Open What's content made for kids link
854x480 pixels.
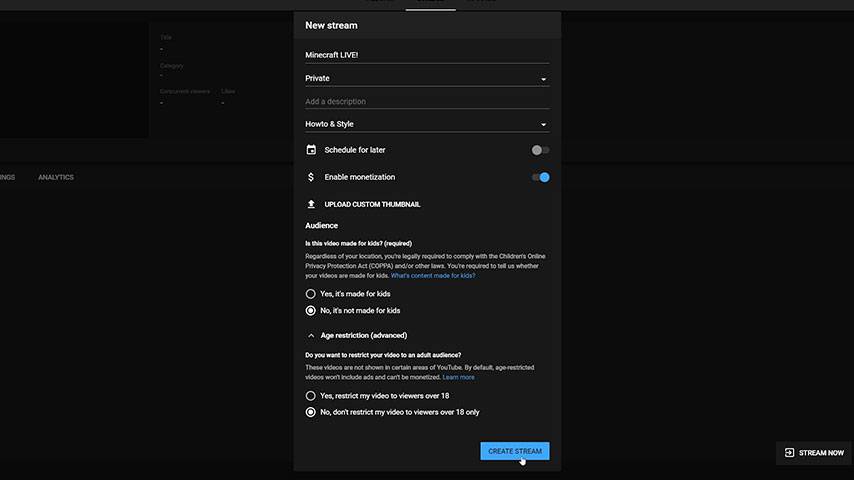coord(433,276)
